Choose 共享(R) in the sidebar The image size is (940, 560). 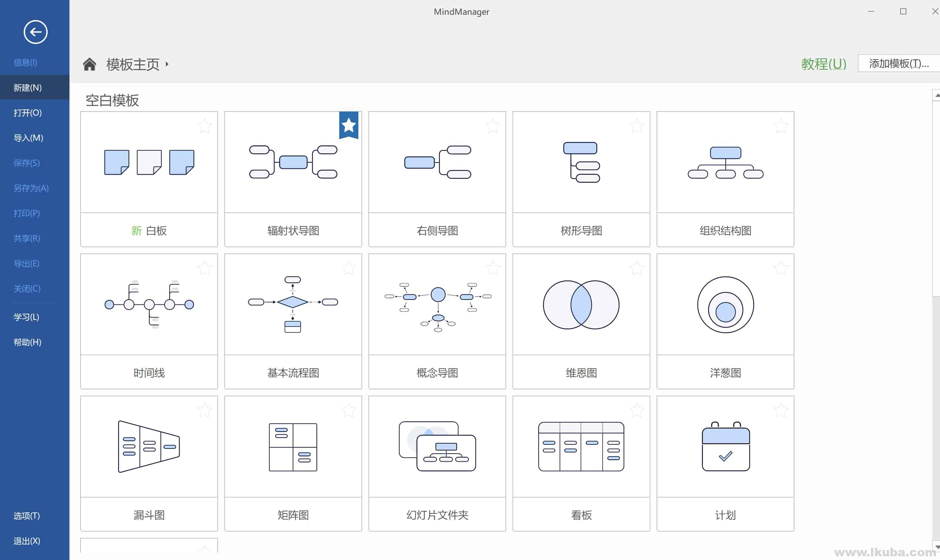[x=27, y=238]
